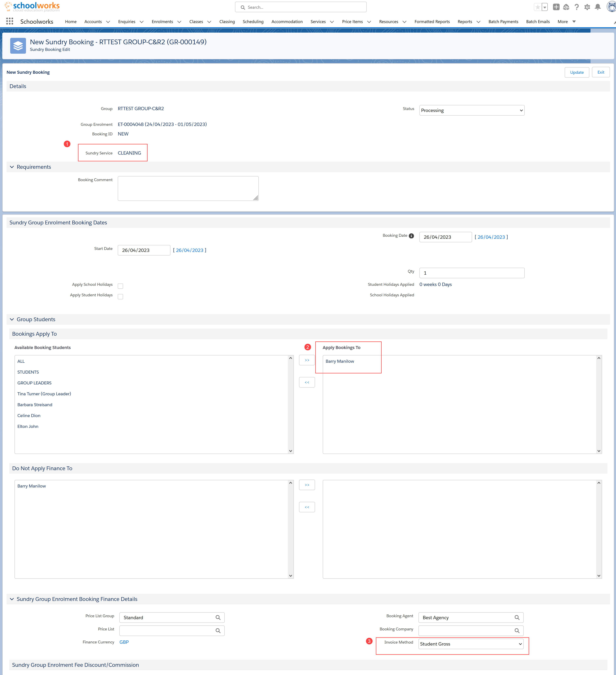This screenshot has width=616, height=675.
Task: Collapse the Group Students section
Action: click(x=12, y=319)
